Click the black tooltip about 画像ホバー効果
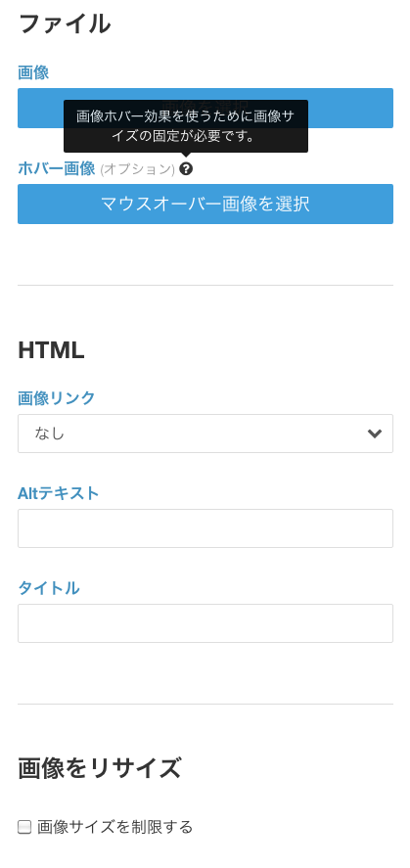 click(186, 126)
